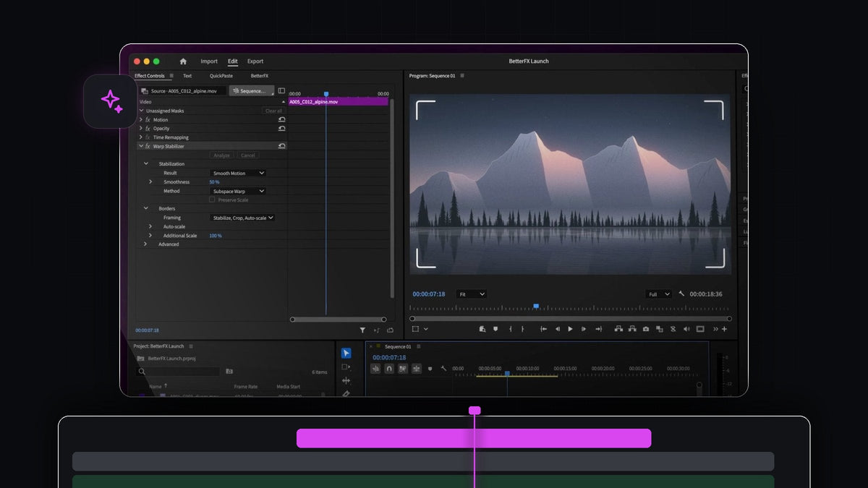Open the Fit zoom level dropdown
The width and height of the screenshot is (868, 488).
[x=472, y=294]
